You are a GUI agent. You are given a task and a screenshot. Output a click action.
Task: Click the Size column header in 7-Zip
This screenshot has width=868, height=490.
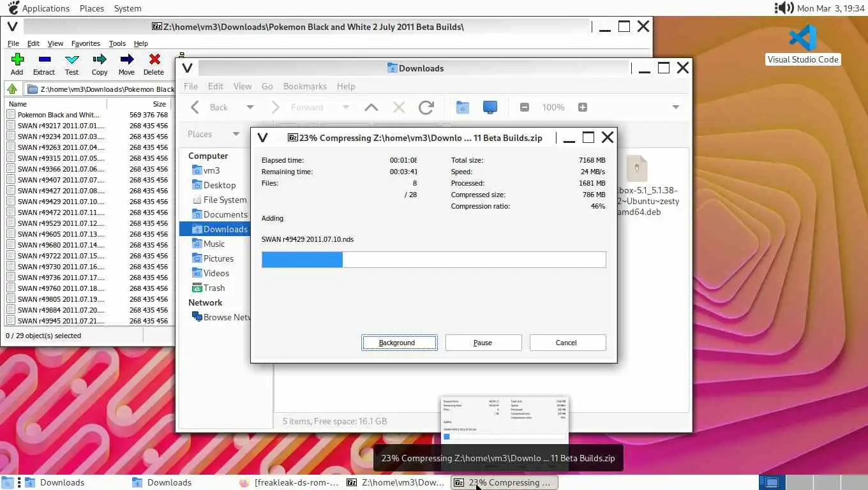click(x=138, y=104)
